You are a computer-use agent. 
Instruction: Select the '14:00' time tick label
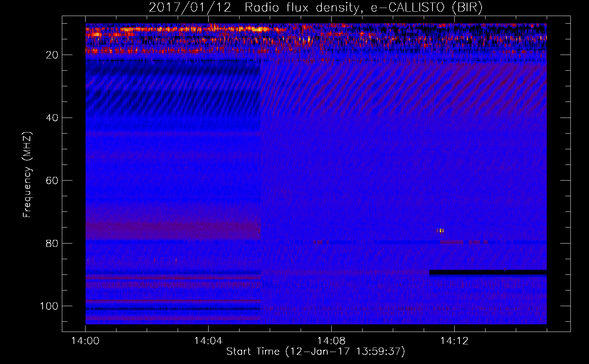[86, 341]
